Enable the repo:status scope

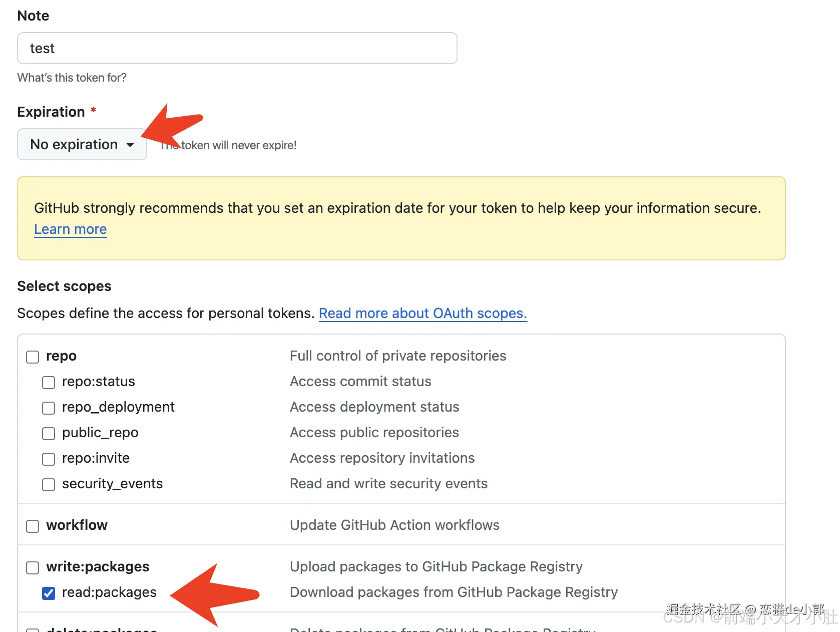(48, 382)
